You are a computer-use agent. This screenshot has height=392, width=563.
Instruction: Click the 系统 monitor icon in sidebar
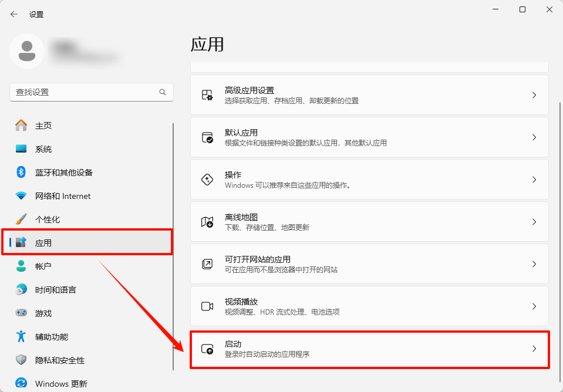coord(21,149)
